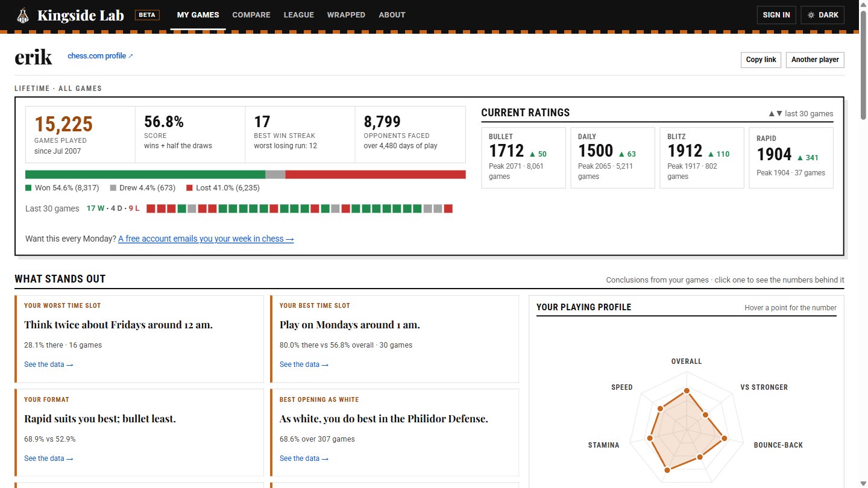
Task: Toggle the DARK theme switch
Action: pyautogui.click(x=823, y=15)
